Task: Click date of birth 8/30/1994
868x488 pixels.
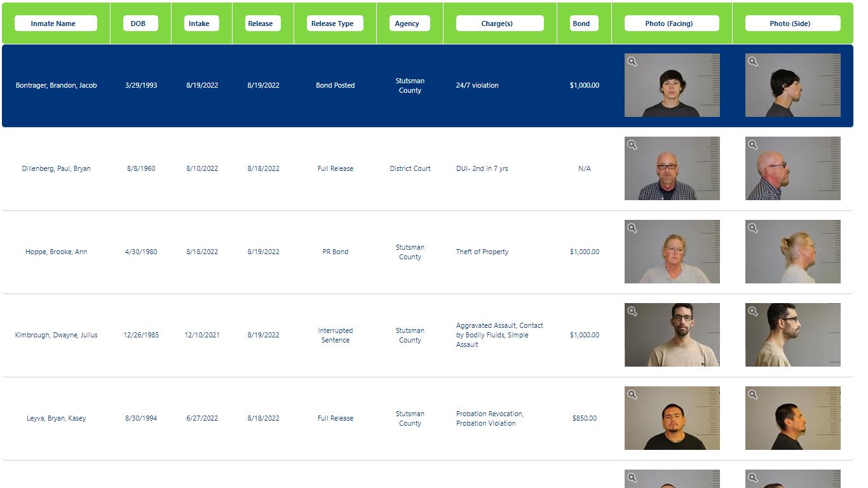Action: 141,418
